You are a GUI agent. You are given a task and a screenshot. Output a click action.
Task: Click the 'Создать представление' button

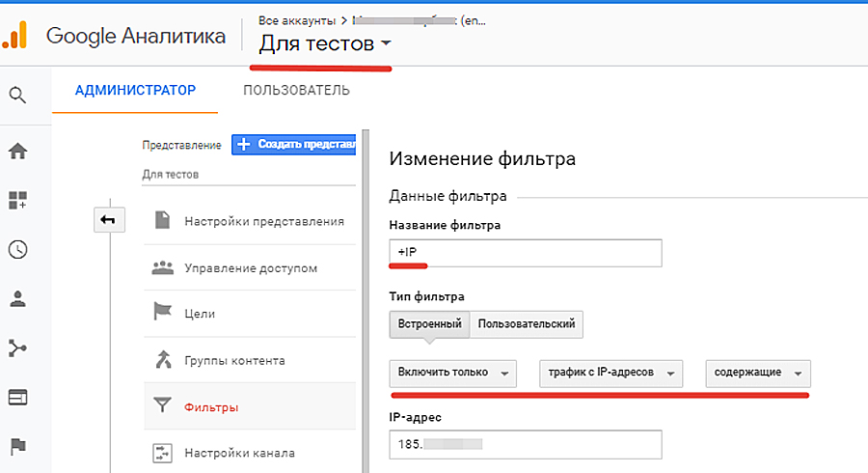pos(294,144)
